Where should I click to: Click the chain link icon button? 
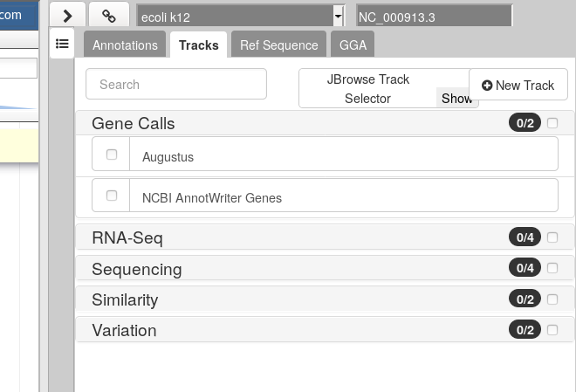pyautogui.click(x=109, y=16)
